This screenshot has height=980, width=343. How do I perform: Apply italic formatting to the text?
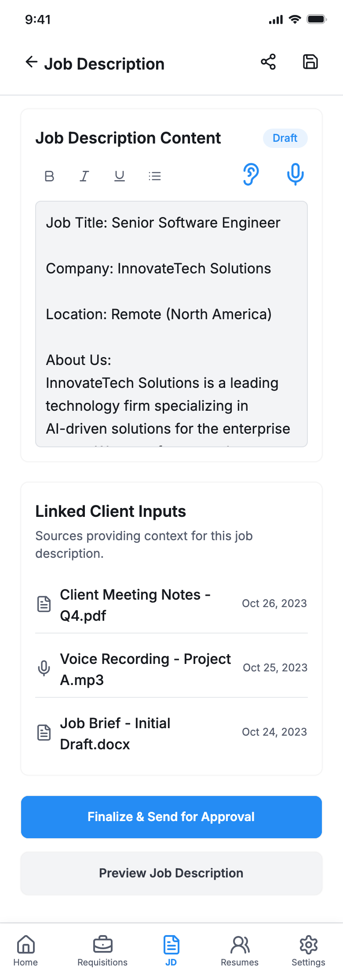click(x=84, y=176)
